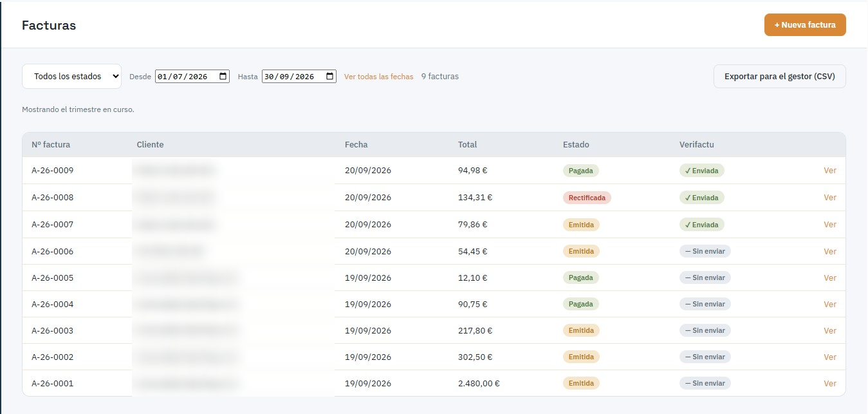This screenshot has height=414, width=868.
Task: Click Sin enviar badge for invoice A-26-0006
Action: [x=705, y=251]
